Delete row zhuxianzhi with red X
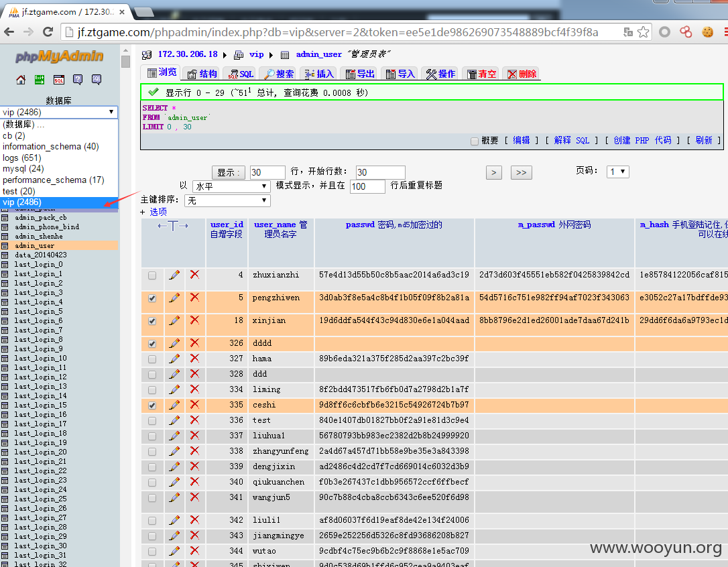 194,274
